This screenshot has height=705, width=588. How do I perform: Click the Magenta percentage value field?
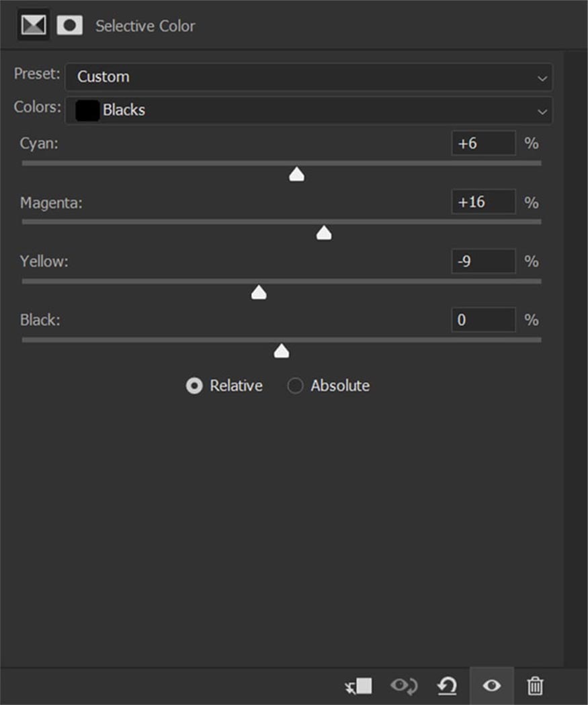pyautogui.click(x=483, y=202)
